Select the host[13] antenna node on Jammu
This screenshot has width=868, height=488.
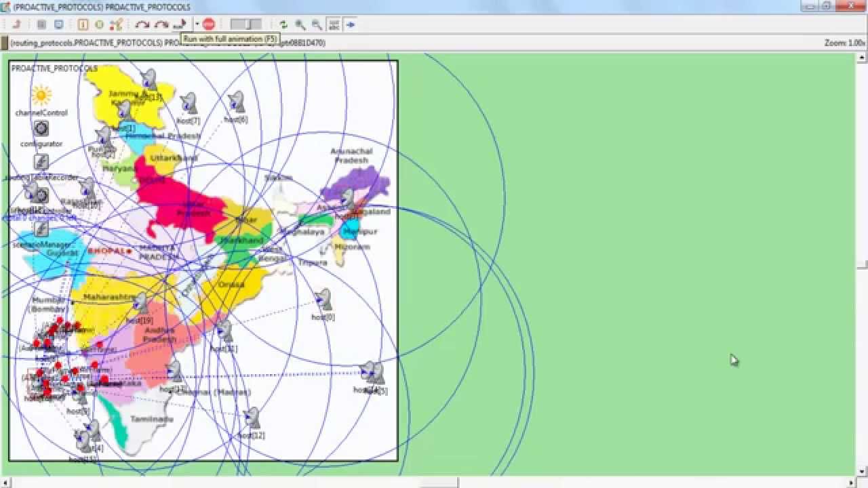point(149,81)
